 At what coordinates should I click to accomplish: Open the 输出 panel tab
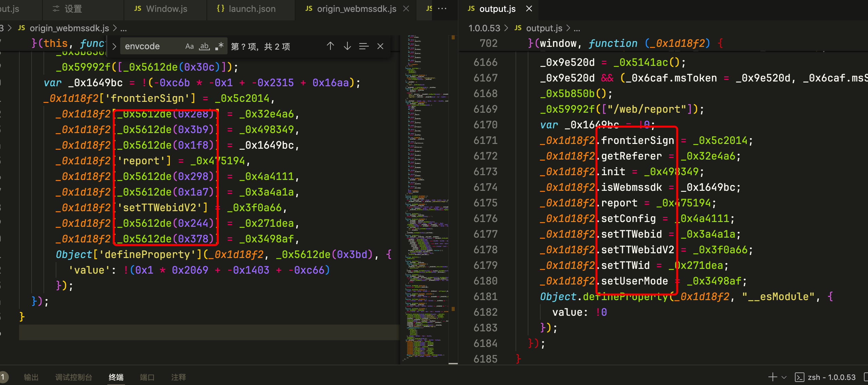click(x=31, y=377)
